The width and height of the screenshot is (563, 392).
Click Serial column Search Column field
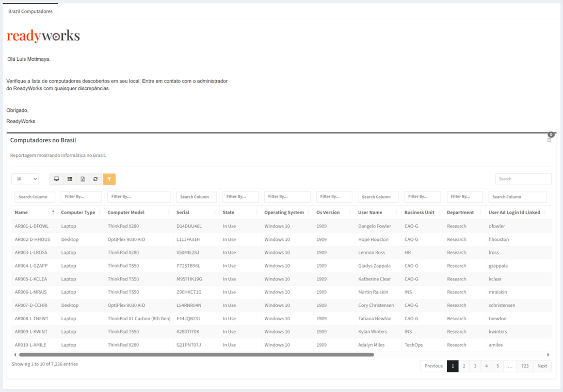[x=197, y=197]
